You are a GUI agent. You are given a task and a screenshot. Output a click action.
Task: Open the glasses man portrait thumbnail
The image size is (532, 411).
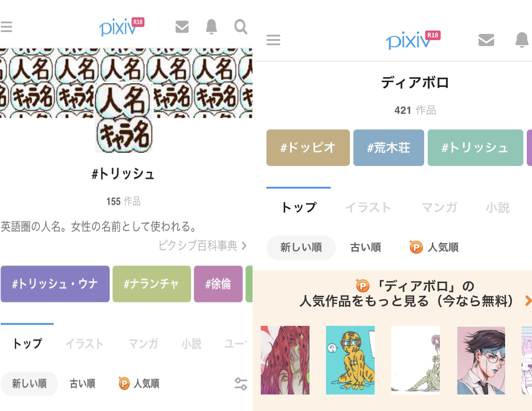click(x=481, y=361)
